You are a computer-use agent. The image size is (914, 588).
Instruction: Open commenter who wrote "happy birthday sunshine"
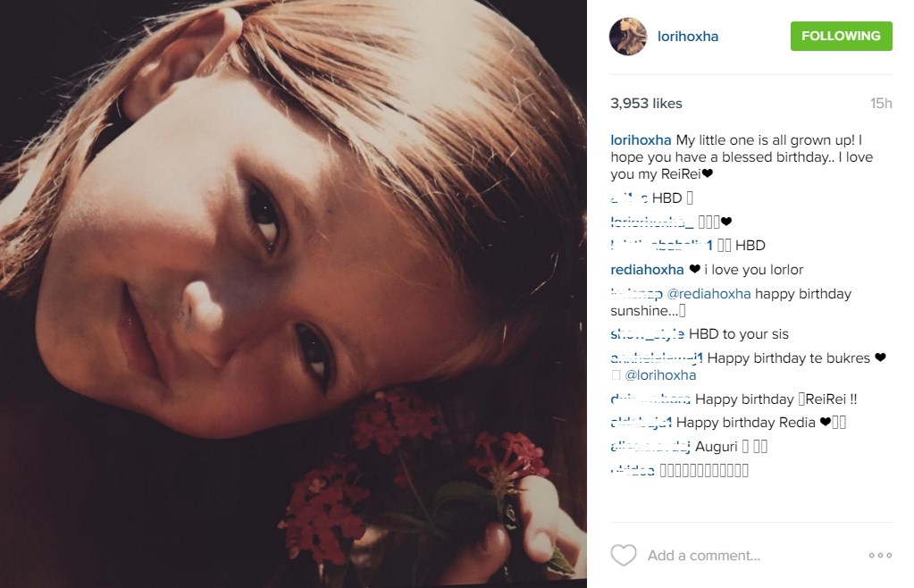point(636,294)
